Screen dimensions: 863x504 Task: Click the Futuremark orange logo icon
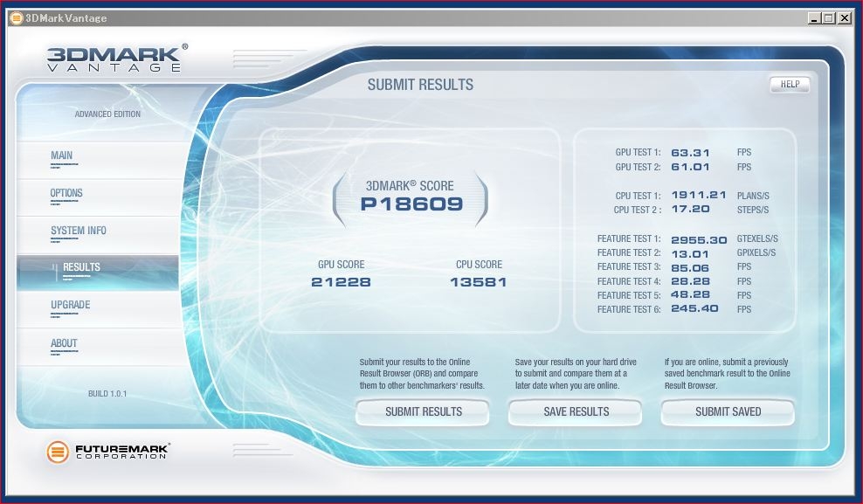58,452
